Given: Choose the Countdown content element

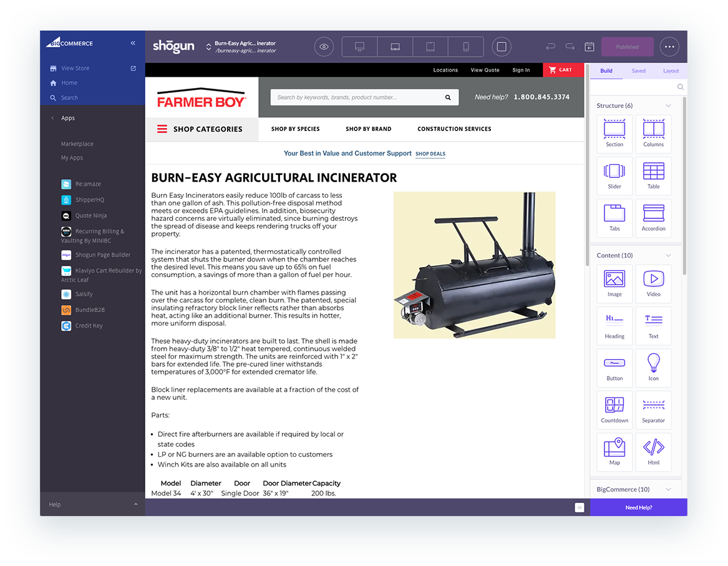Looking at the screenshot, I should click(614, 410).
